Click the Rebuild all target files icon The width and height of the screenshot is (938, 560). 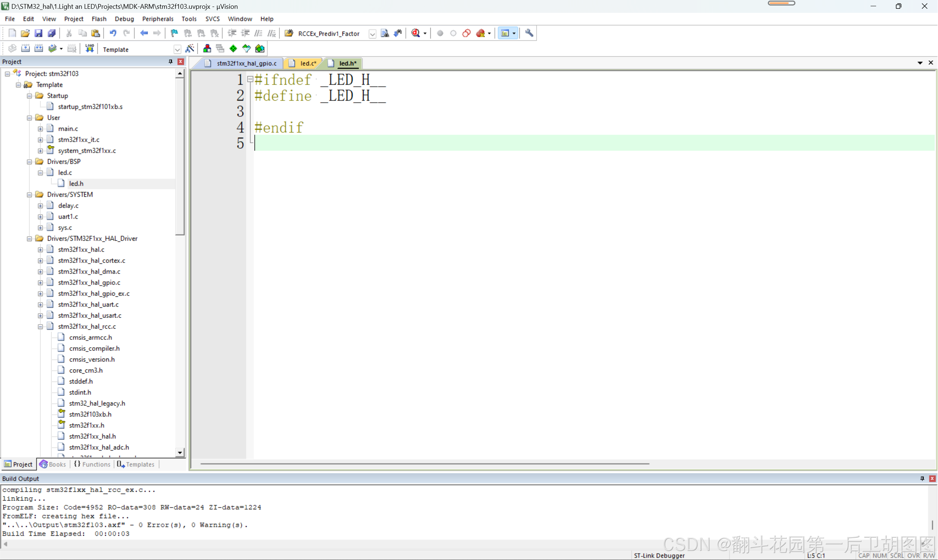38,48
